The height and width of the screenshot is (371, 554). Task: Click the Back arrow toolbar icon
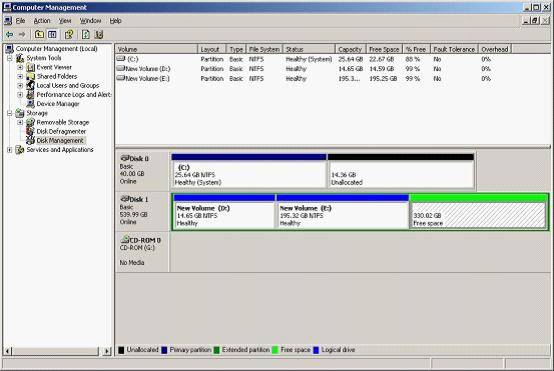(10, 34)
